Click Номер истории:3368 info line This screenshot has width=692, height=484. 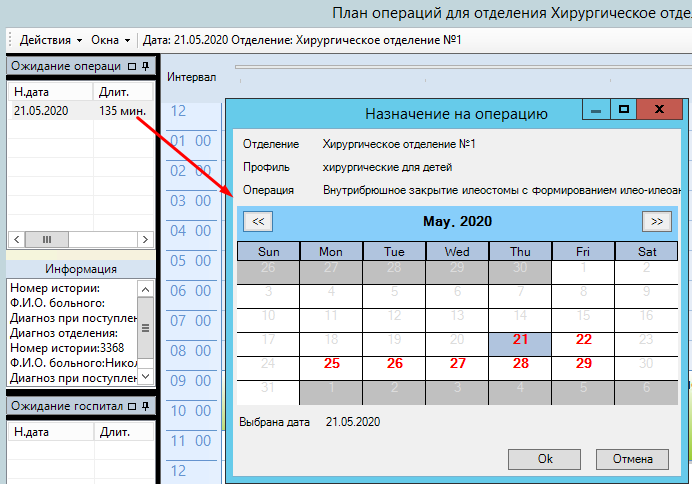67,348
